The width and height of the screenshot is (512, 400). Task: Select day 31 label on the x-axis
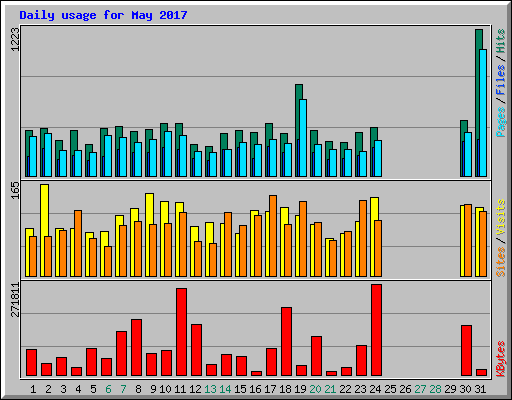480,389
